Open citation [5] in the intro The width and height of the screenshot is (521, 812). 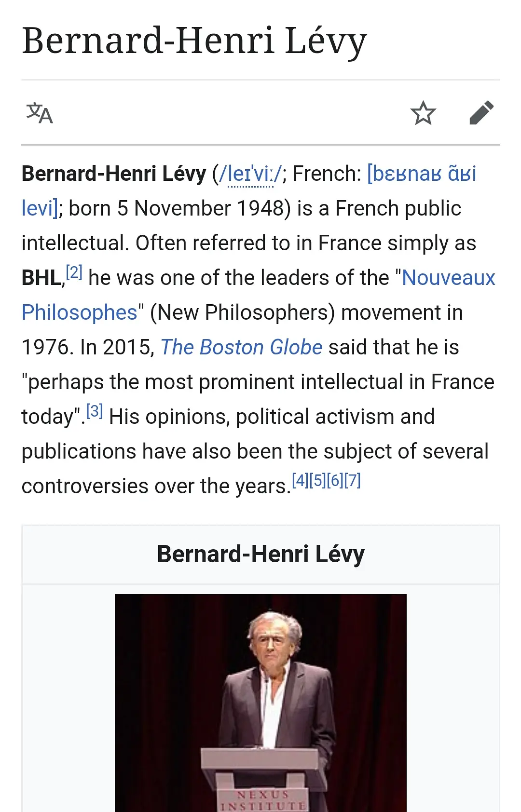coord(317,480)
